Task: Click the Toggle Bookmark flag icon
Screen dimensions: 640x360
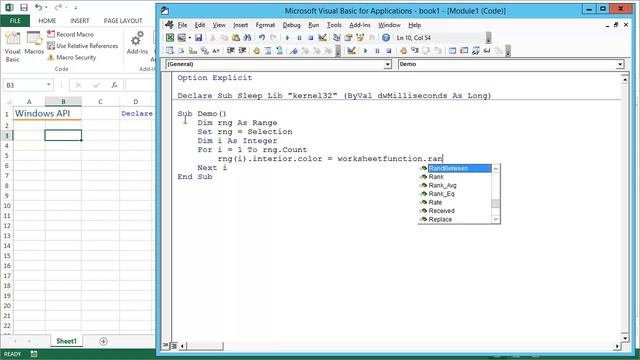Action: coord(294,51)
